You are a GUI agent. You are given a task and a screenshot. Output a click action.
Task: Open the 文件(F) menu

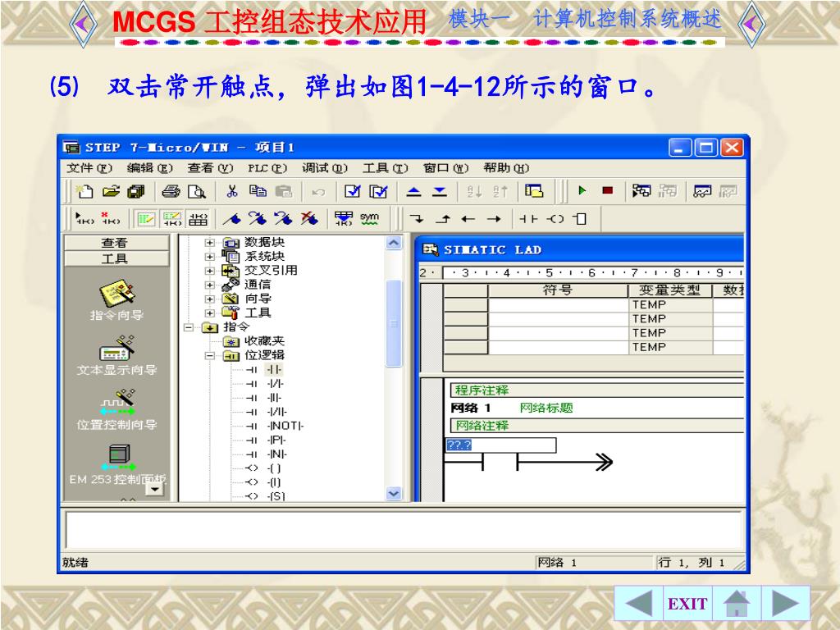89,168
